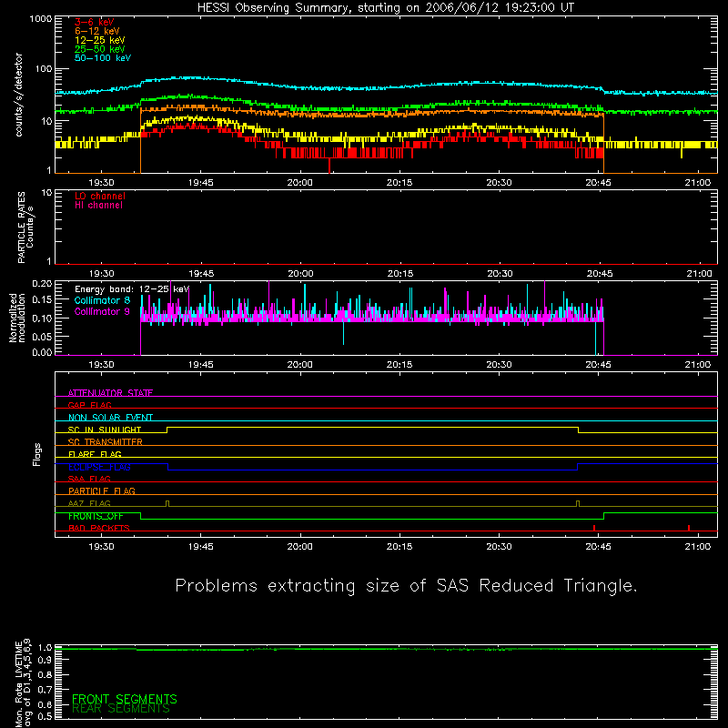728x728 pixels.
Task: Click the counts/s/detector axis label
Action: pyautogui.click(x=19, y=95)
